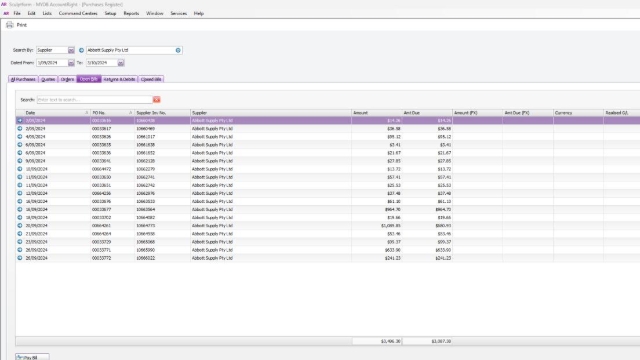Screen dimensions: 640x360
Task: Switch to the Closed Bills tab
Action: click(x=151, y=79)
